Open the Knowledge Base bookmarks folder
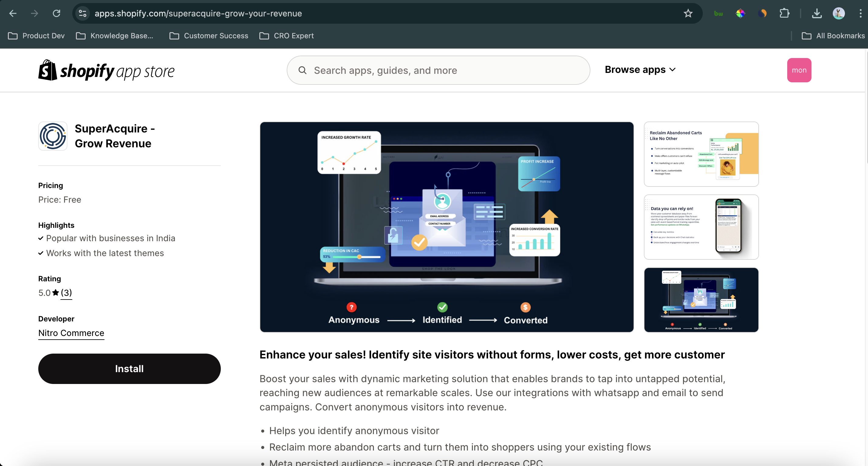868x466 pixels. (114, 36)
